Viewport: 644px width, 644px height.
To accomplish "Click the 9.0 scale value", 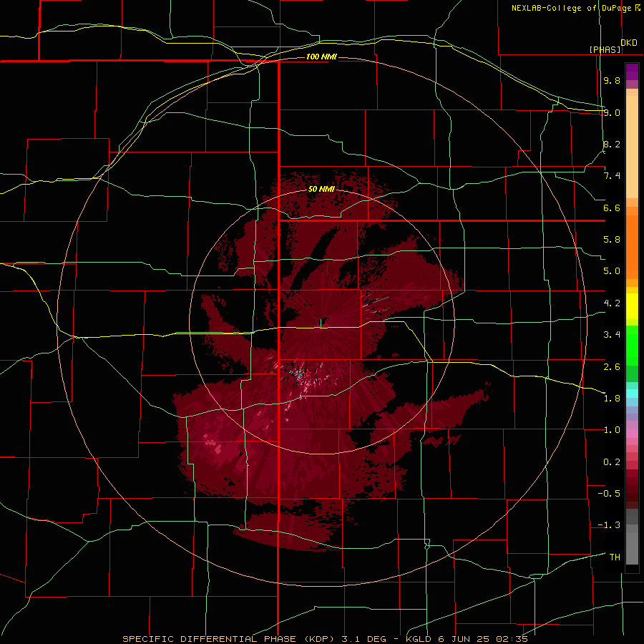I will point(612,112).
